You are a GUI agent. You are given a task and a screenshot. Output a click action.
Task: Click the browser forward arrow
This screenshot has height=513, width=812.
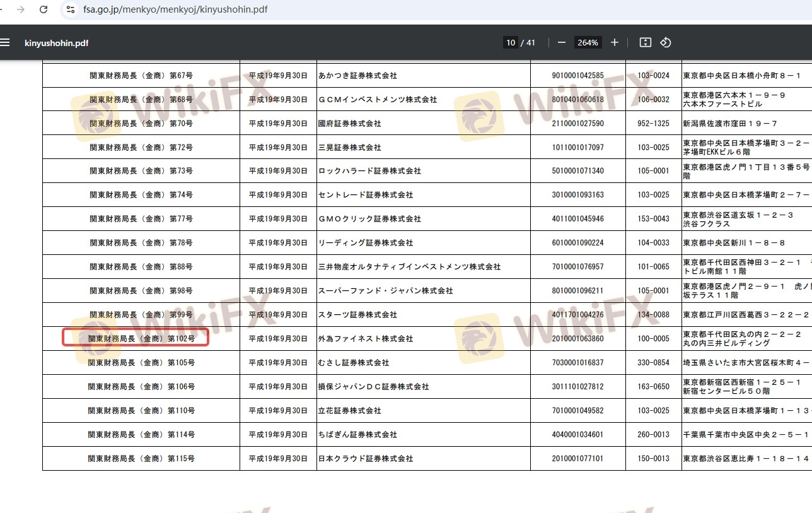point(21,9)
